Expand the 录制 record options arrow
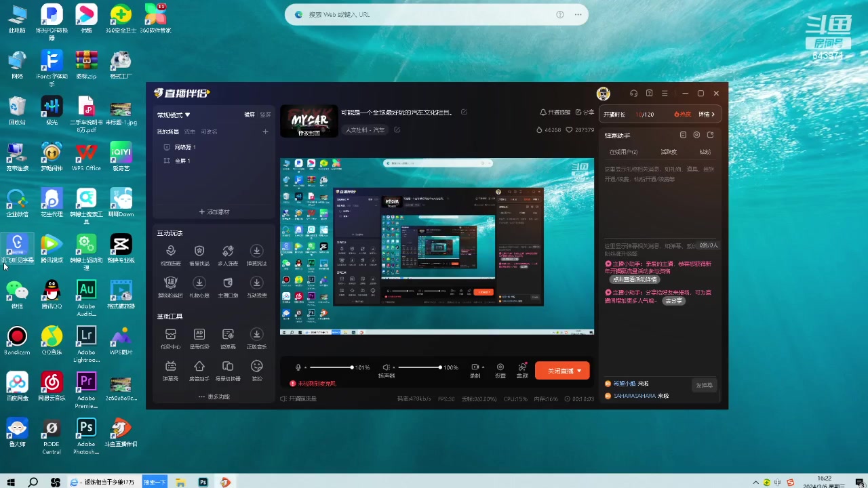Image resolution: width=868 pixels, height=488 pixels. click(x=484, y=367)
